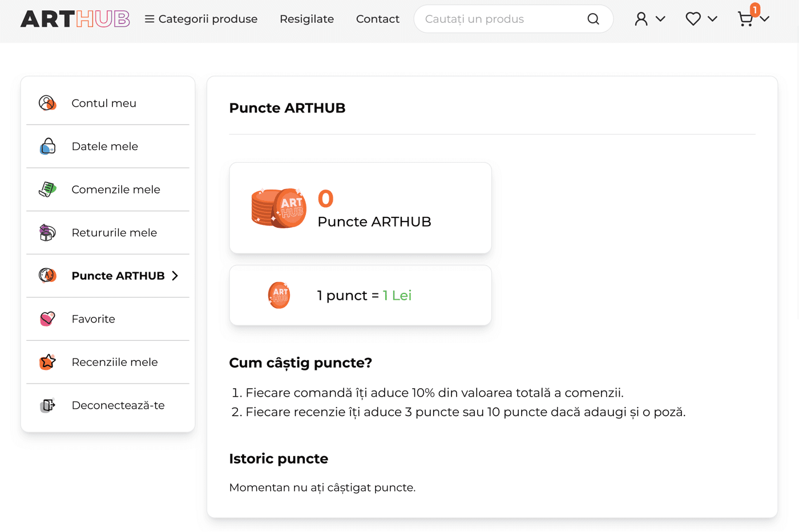Viewport: 799px width, 532px height.
Task: Expand the user account dropdown chevron
Action: [x=660, y=19]
